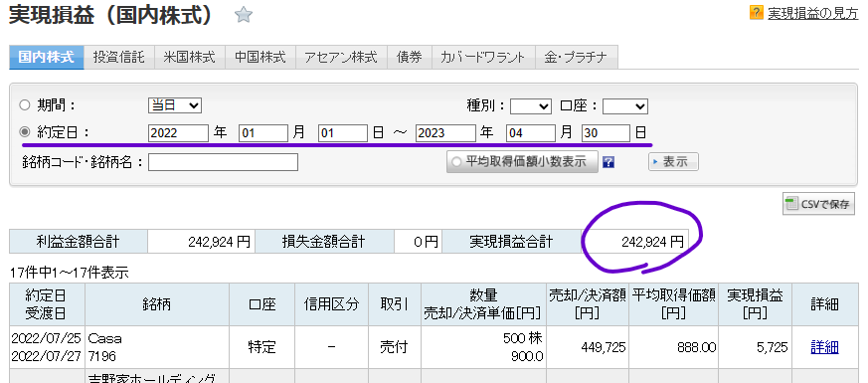Screen dimensions: 868x383
Task: Click the 実現損益合計 value 242,924 円
Action: click(635, 242)
